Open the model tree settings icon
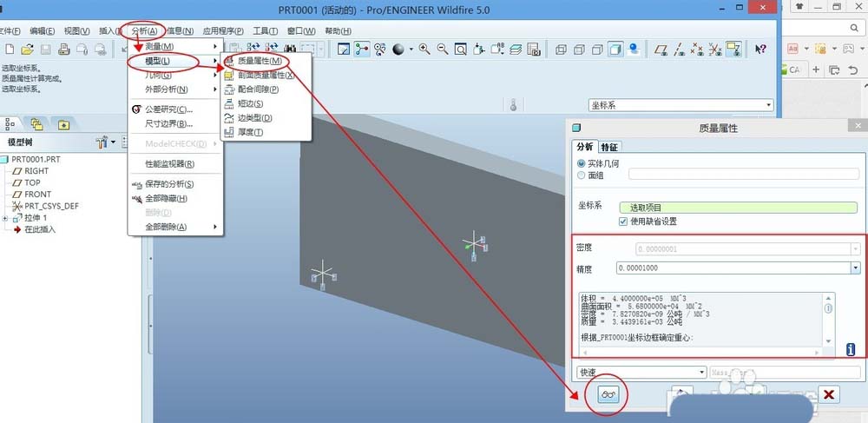This screenshot has height=423, width=868. coord(102,142)
